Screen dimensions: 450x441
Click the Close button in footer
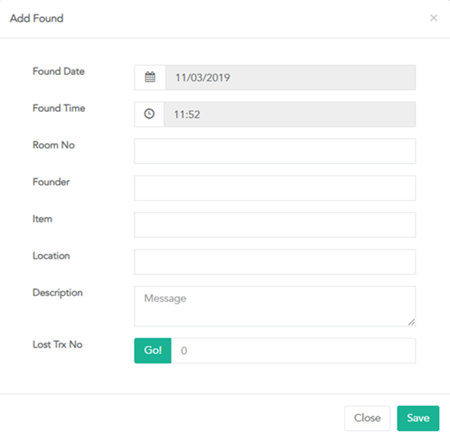coord(367,418)
